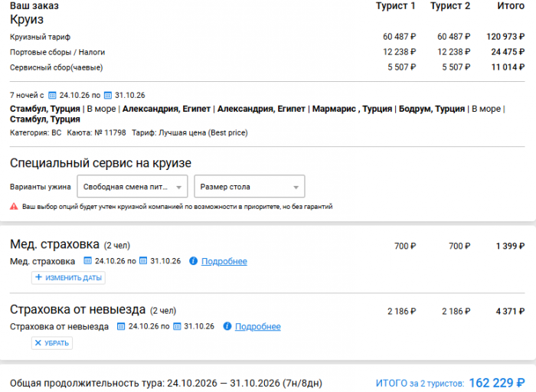This screenshot has width=536, height=392.
Task: Open the Размер стола dropdown
Action: (x=250, y=187)
